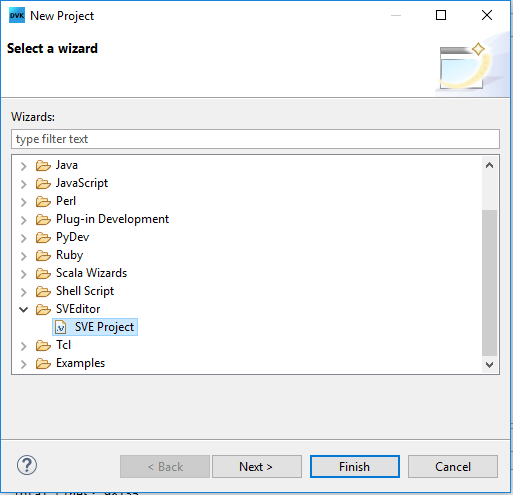This screenshot has width=513, height=495.
Task: Collapse the SVEditor category
Action: pyautogui.click(x=23, y=310)
